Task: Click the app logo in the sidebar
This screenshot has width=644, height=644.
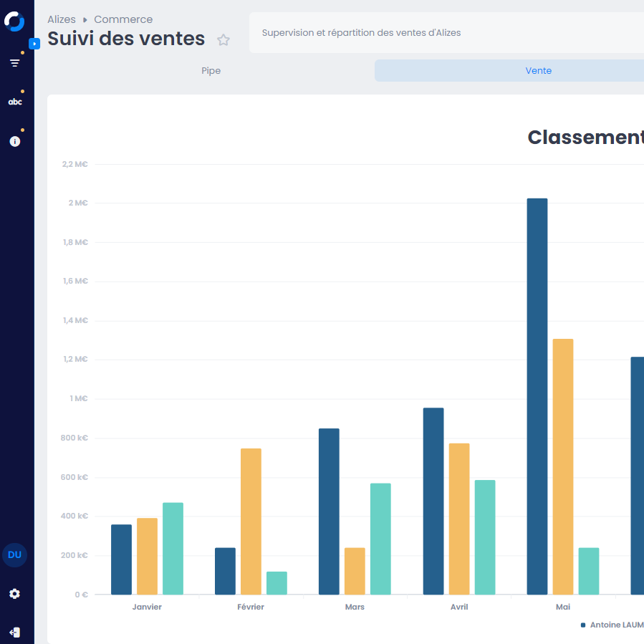Action: pos(14,21)
